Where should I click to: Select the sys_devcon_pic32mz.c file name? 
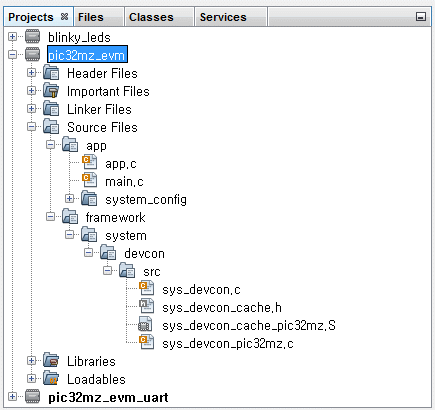(x=228, y=344)
